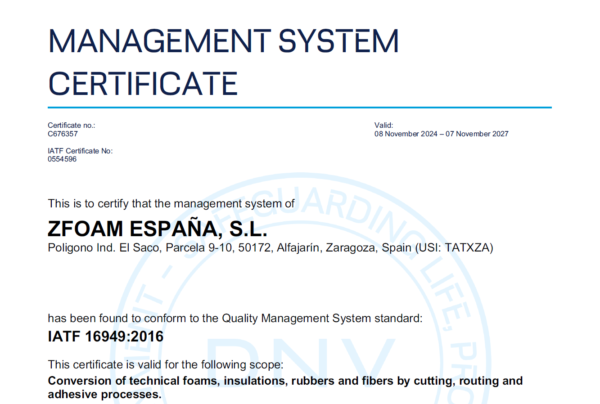The image size is (600, 404).
Task: Click the "has been found to conform" sentence
Action: tap(235, 317)
